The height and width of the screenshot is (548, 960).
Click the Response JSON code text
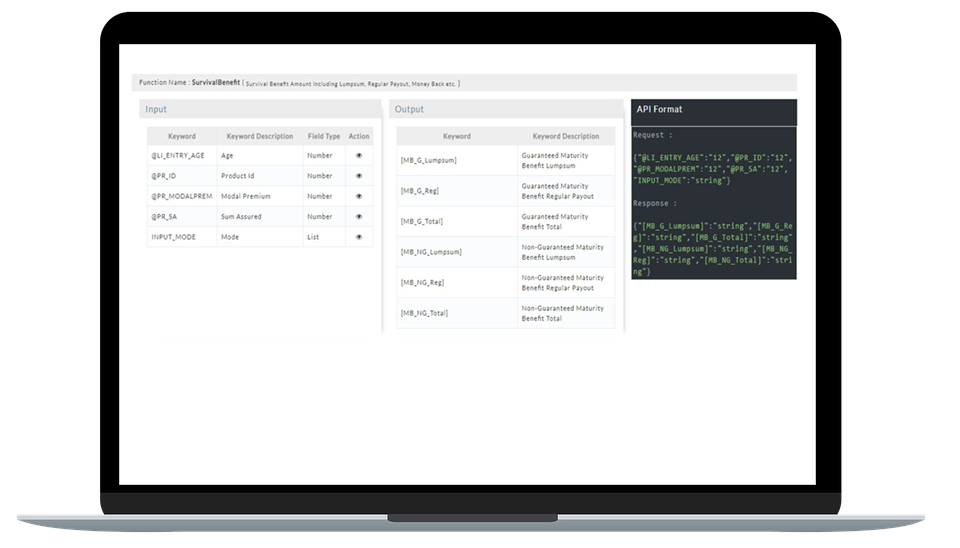[712, 248]
